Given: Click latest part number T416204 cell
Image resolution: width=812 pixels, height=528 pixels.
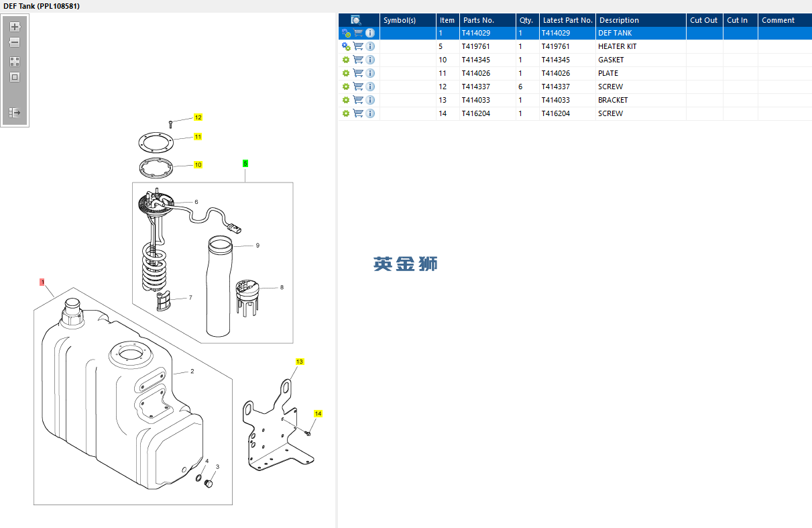Looking at the screenshot, I should pyautogui.click(x=567, y=113).
